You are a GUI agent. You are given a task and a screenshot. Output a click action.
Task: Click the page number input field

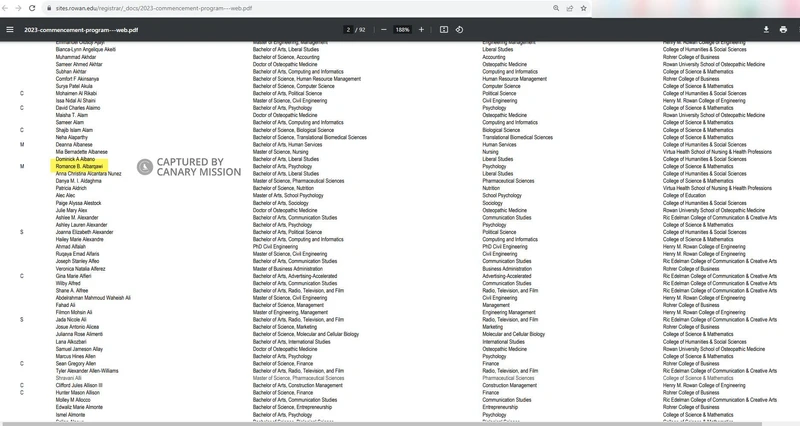coord(348,30)
